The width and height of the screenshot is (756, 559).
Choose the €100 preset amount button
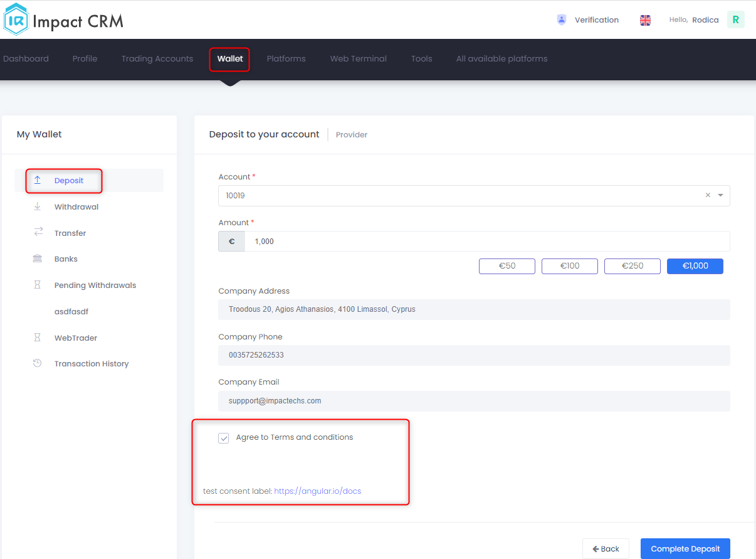pyautogui.click(x=570, y=266)
